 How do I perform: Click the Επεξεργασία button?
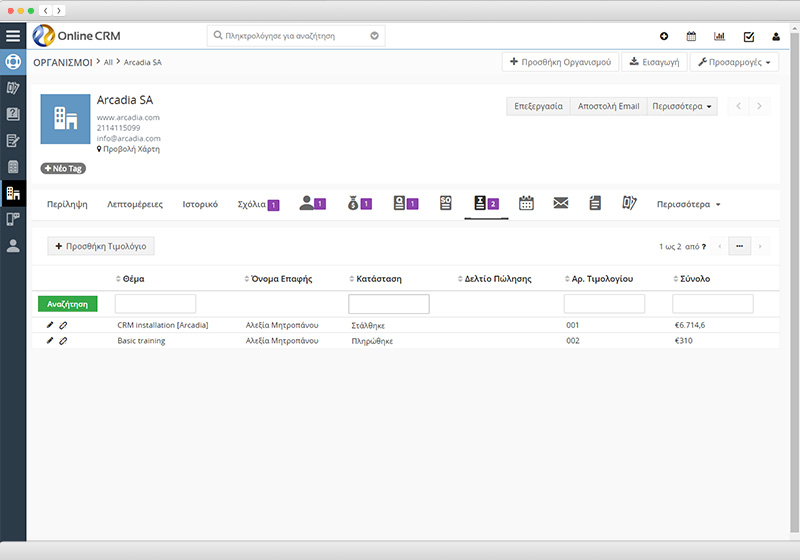point(538,106)
